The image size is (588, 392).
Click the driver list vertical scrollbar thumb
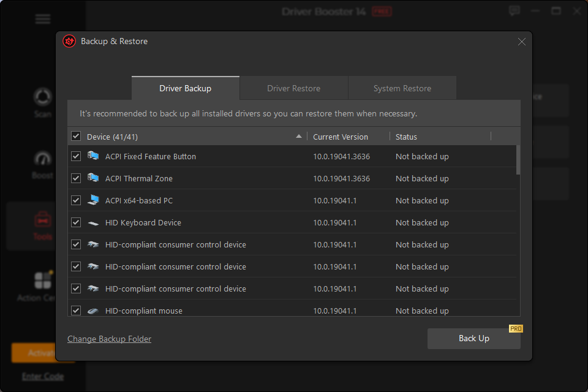(x=518, y=160)
